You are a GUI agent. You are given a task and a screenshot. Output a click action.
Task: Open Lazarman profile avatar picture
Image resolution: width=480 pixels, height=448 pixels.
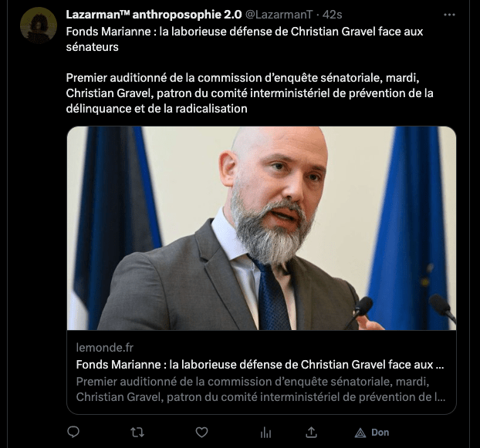click(39, 25)
